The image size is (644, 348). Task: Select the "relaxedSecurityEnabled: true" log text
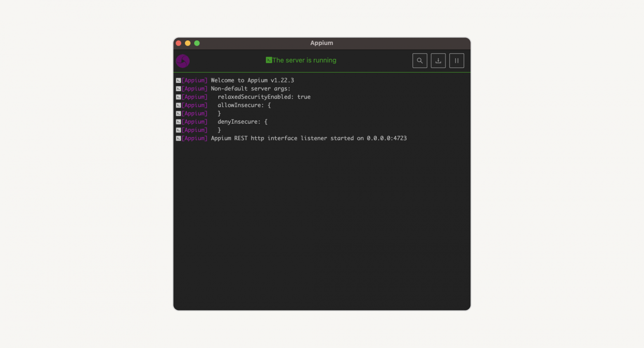pos(264,97)
